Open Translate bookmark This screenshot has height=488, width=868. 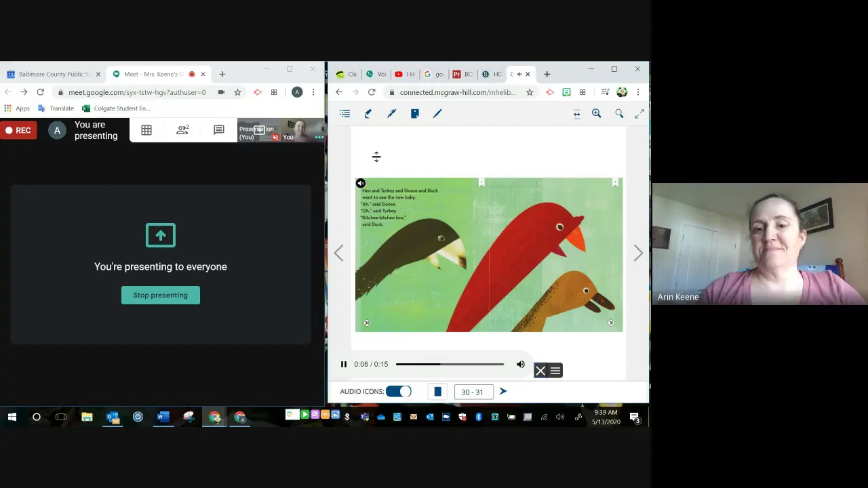coord(56,108)
